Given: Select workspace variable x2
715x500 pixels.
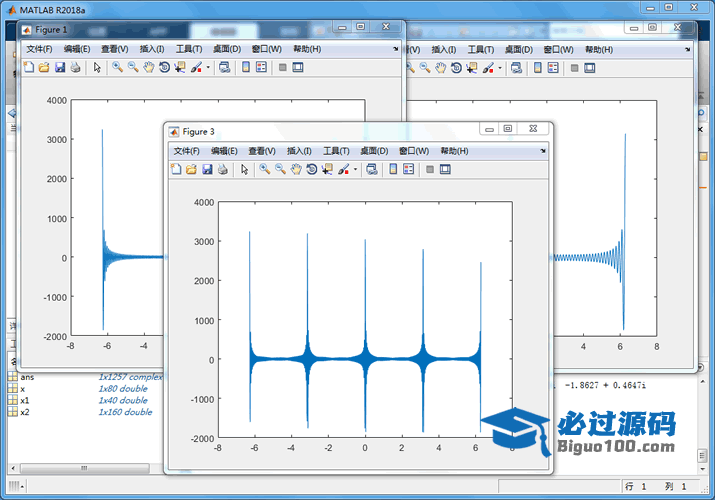Looking at the screenshot, I should [x=24, y=412].
